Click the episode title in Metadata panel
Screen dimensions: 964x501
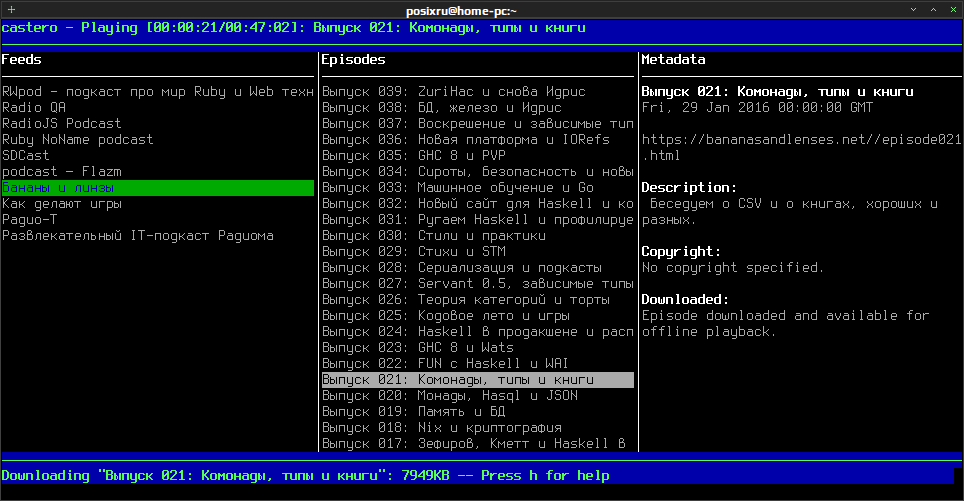point(777,92)
